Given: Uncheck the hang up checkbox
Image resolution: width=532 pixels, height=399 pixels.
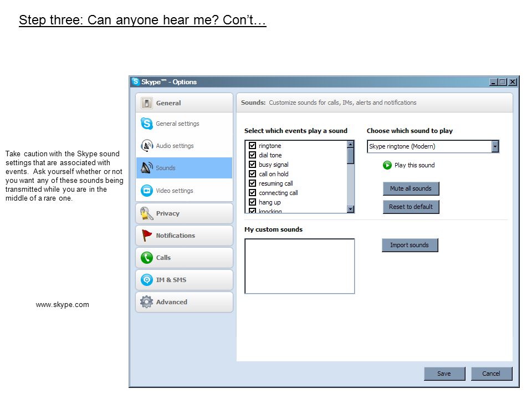Looking at the screenshot, I should pyautogui.click(x=253, y=202).
